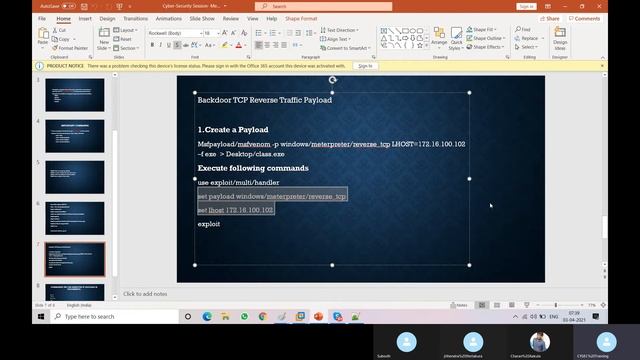Image resolution: width=640 pixels, height=360 pixels.
Task: Click the Windows Start button
Action: [x=41, y=316]
